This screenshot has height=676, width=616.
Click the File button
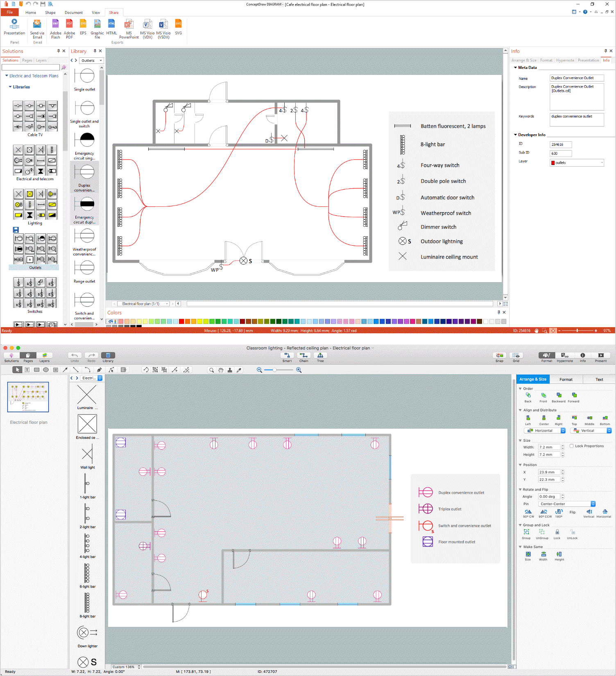point(10,13)
